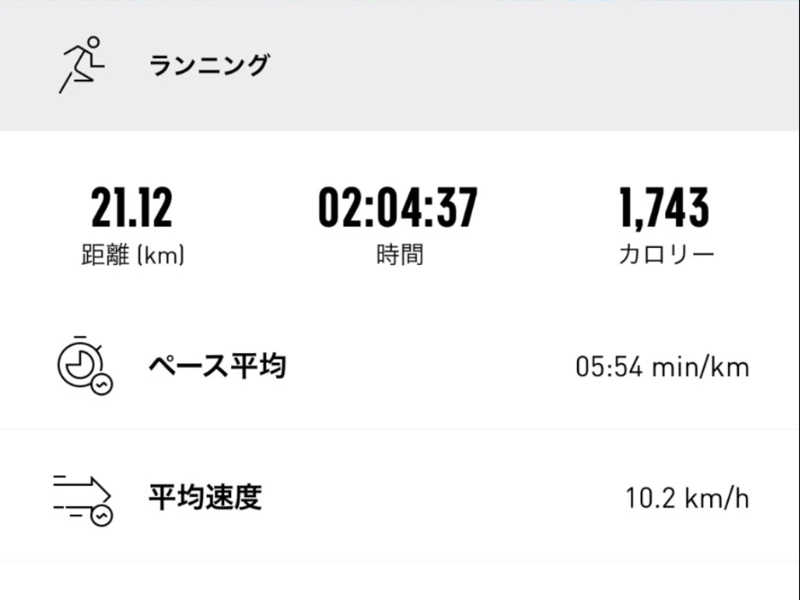Click the カロリー label
Viewport: 800px width, 600px height.
pyautogui.click(x=665, y=254)
